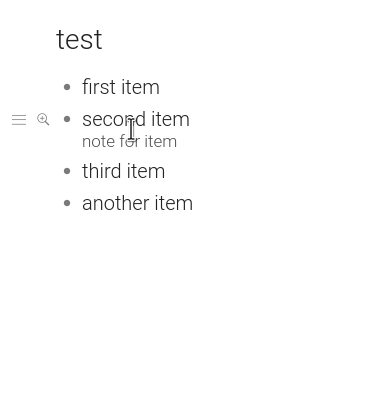Click the zoom-in magnifier icon beside second item
Screen dimensions: 377x394
click(43, 119)
